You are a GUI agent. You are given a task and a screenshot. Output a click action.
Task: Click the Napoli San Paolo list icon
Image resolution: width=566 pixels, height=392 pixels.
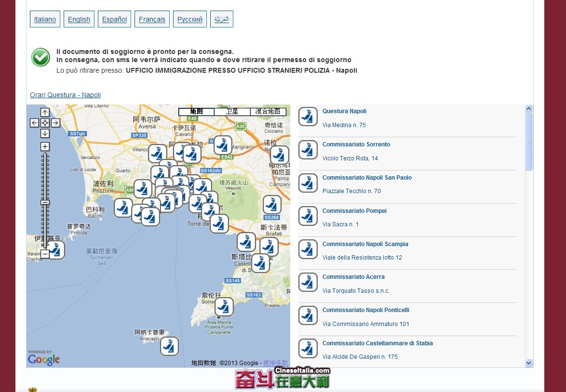click(x=308, y=183)
